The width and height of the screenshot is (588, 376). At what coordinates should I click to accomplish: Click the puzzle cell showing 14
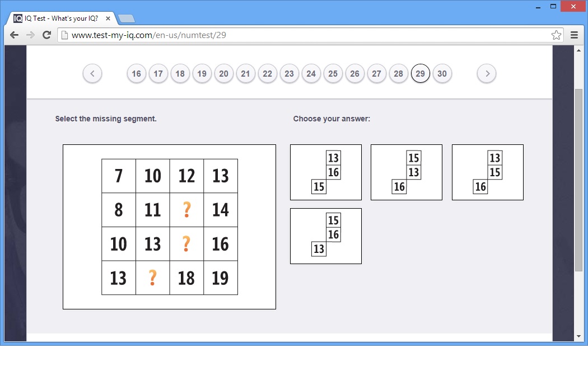[221, 210]
